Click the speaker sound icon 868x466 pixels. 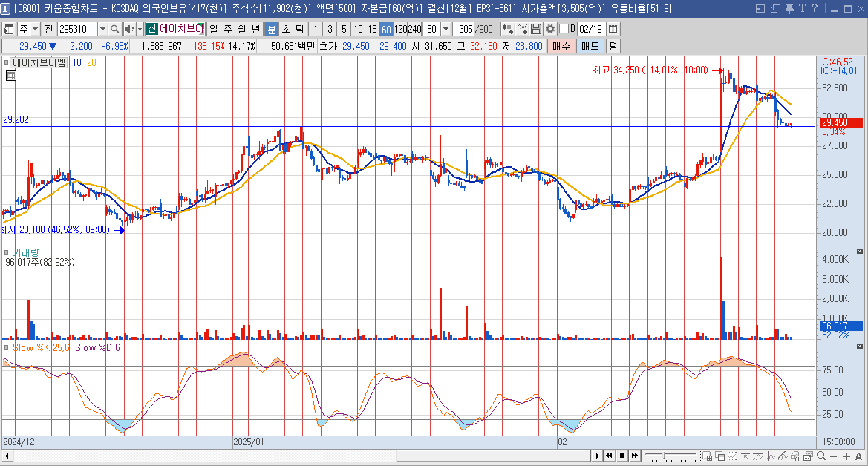point(129,29)
